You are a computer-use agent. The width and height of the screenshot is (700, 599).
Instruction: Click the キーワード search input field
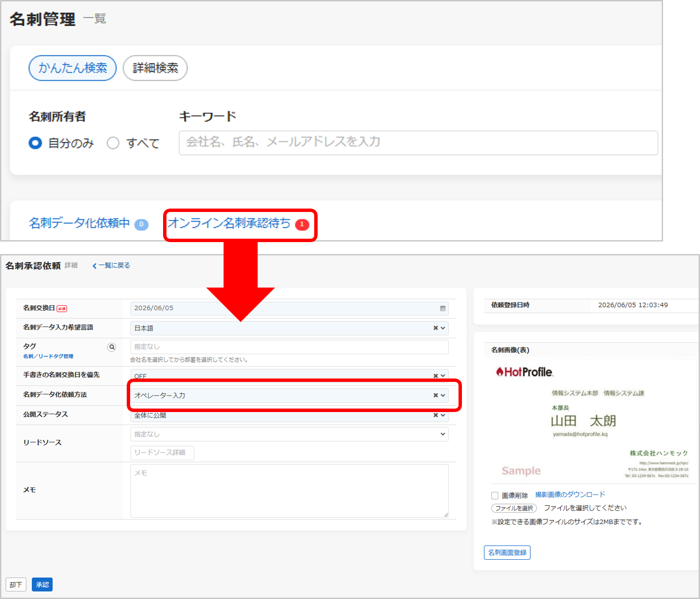(x=418, y=143)
